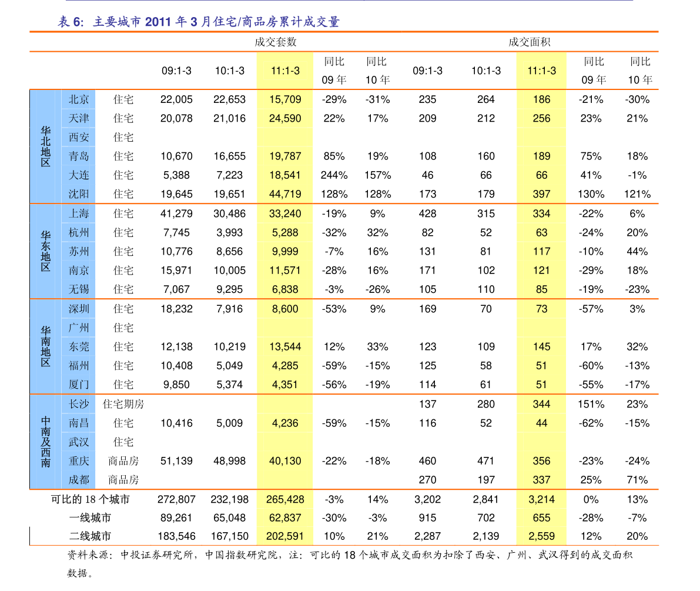Select the 华东地区 region label
Image resolution: width=700 pixels, height=591 pixels.
coord(45,251)
